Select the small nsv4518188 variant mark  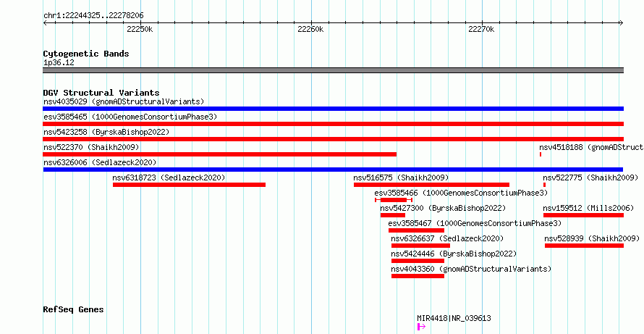click(x=541, y=154)
